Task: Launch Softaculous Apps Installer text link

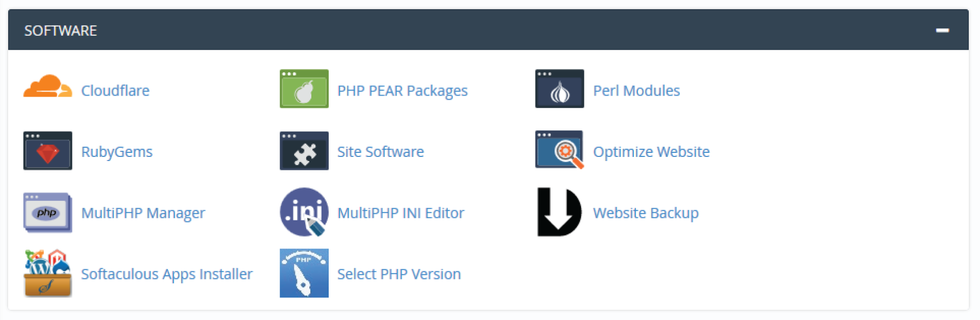Action: pyautogui.click(x=167, y=274)
